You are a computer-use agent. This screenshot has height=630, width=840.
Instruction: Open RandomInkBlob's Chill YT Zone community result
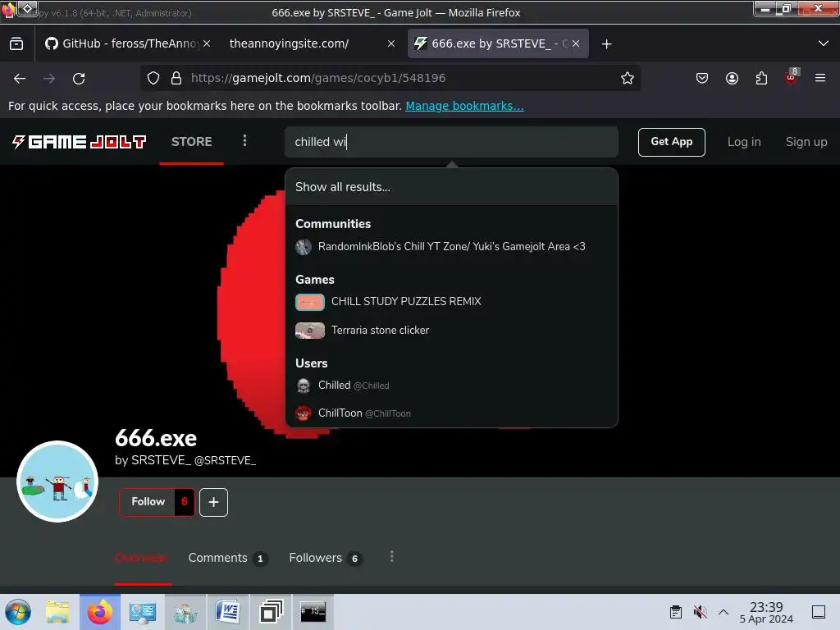tap(451, 246)
